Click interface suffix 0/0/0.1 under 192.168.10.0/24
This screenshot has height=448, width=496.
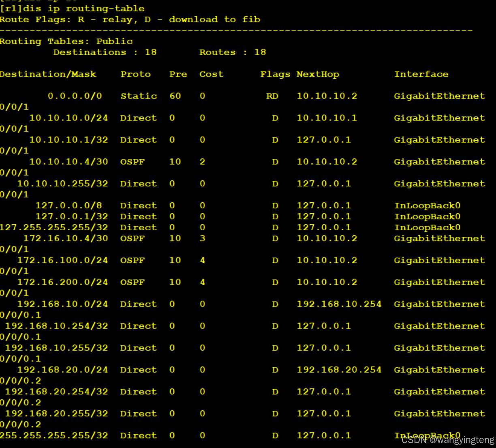coord(20,315)
